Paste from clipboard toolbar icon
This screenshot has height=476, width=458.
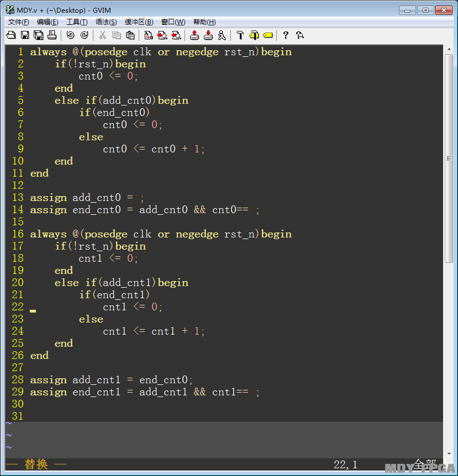click(130, 35)
